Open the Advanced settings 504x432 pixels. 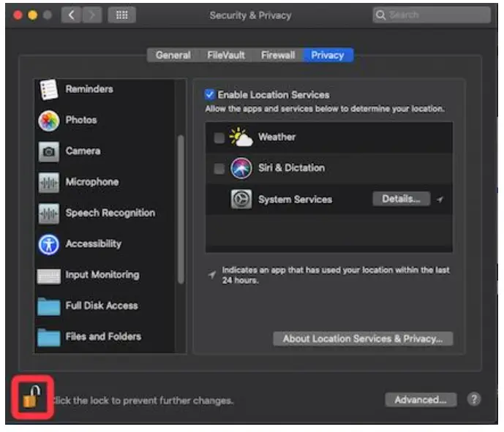pyautogui.click(x=421, y=400)
